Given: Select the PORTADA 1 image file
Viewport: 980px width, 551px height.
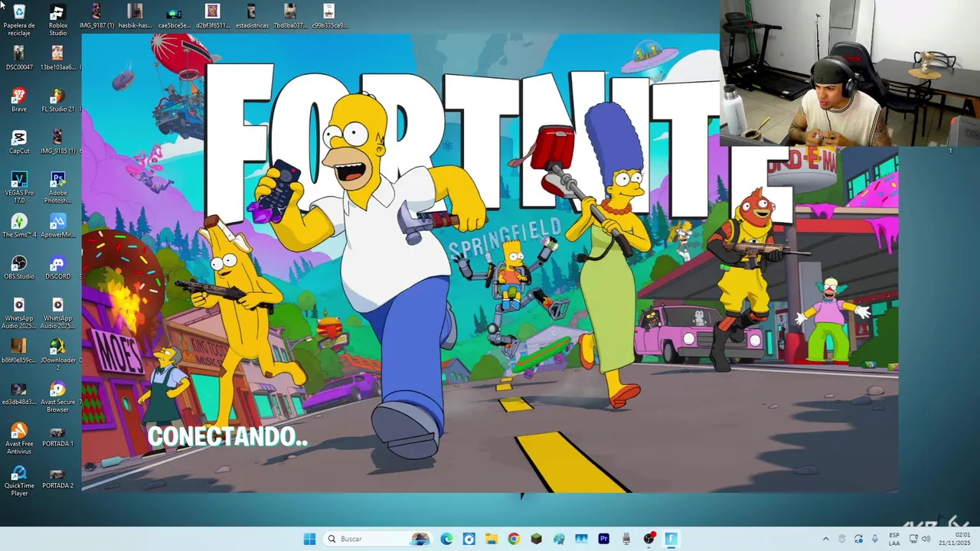Looking at the screenshot, I should click(x=57, y=436).
